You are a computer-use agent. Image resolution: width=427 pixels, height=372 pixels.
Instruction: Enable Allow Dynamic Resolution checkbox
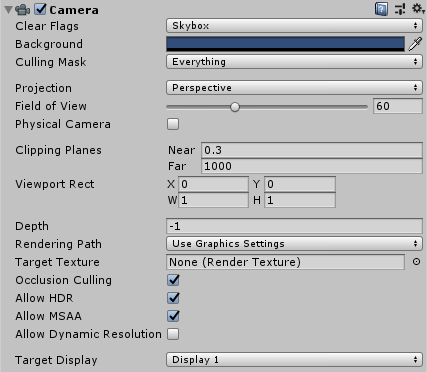[x=173, y=334]
